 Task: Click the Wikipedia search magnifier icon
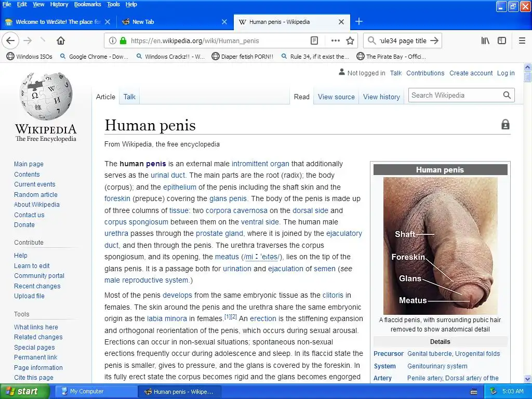pyautogui.click(x=507, y=95)
